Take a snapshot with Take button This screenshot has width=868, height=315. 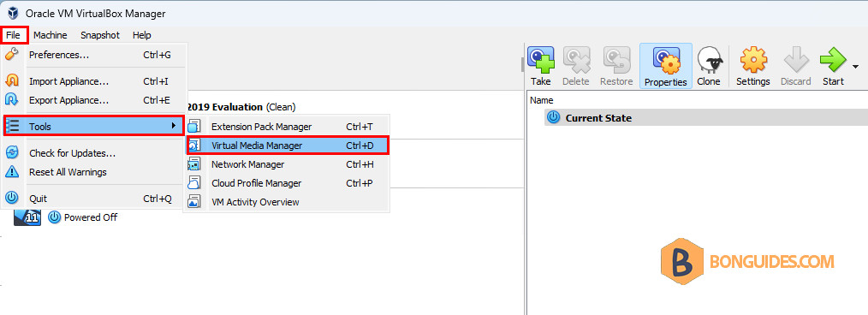pyautogui.click(x=541, y=67)
